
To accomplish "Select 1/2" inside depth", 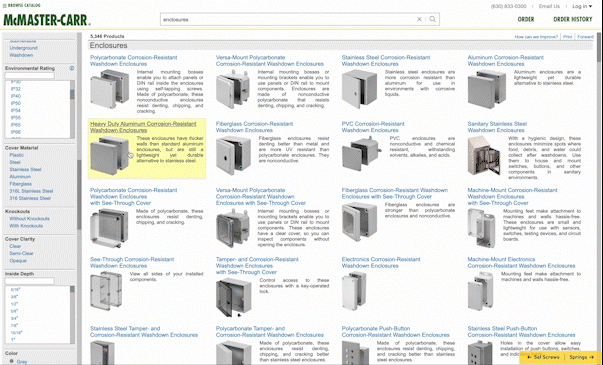I will [x=15, y=304].
